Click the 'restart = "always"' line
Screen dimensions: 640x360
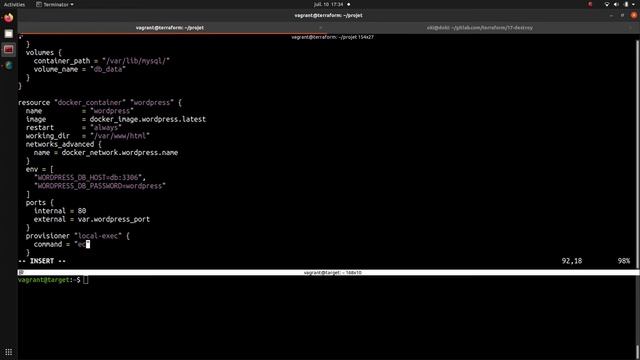(x=73, y=127)
